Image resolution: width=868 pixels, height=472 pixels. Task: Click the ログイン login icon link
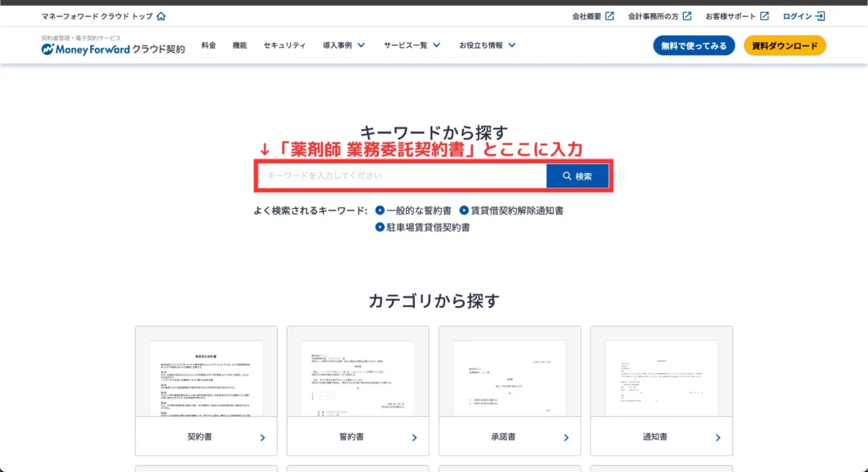(x=804, y=16)
